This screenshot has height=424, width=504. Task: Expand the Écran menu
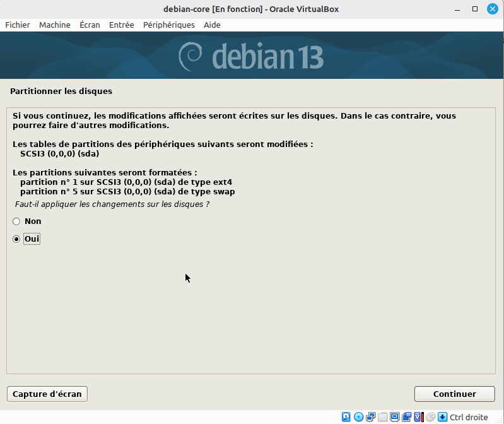pyautogui.click(x=90, y=25)
